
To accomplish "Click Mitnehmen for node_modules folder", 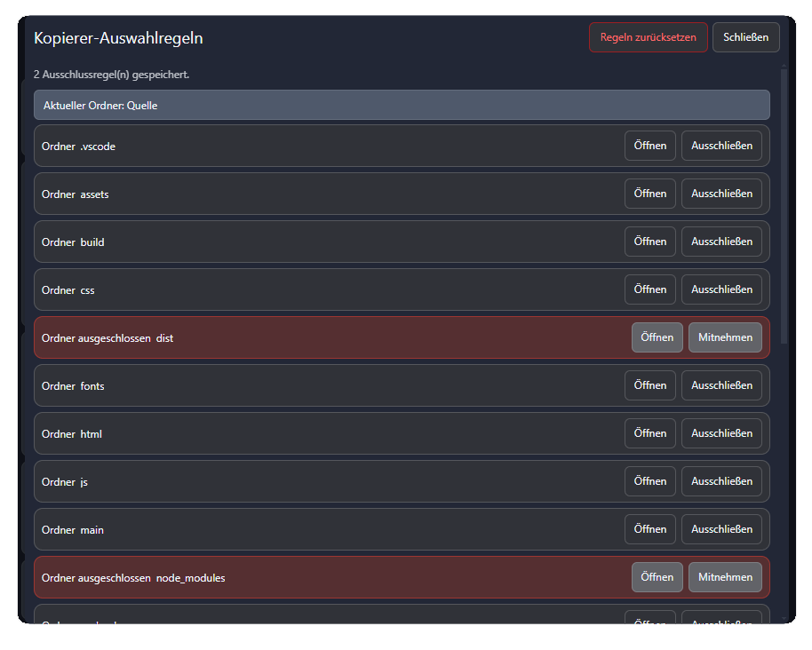I will pyautogui.click(x=725, y=577).
